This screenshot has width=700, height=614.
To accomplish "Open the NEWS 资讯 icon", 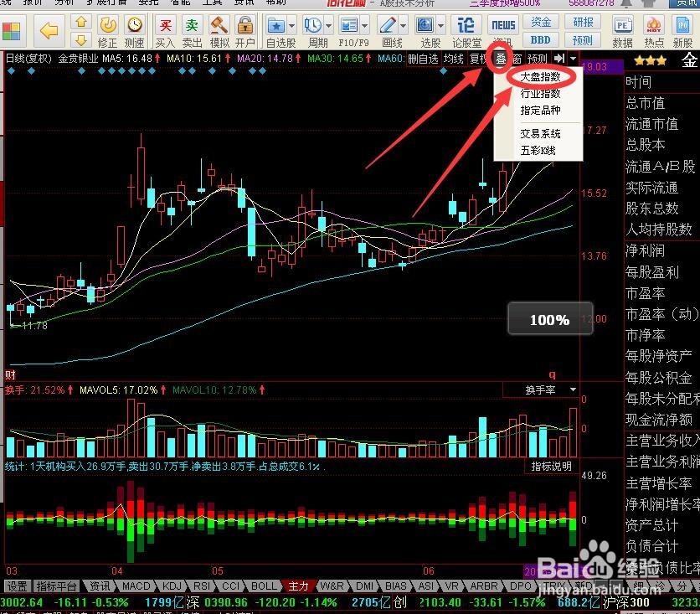I will [503, 32].
